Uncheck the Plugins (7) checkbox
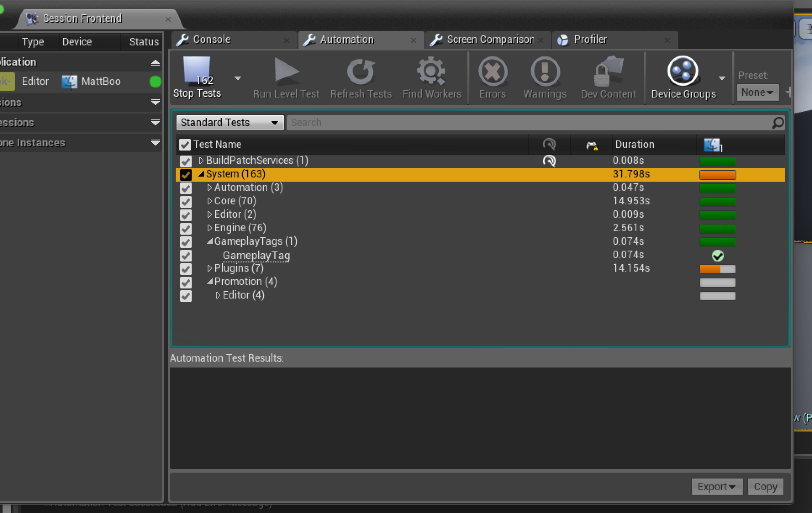Image resolution: width=812 pixels, height=513 pixels. [185, 269]
